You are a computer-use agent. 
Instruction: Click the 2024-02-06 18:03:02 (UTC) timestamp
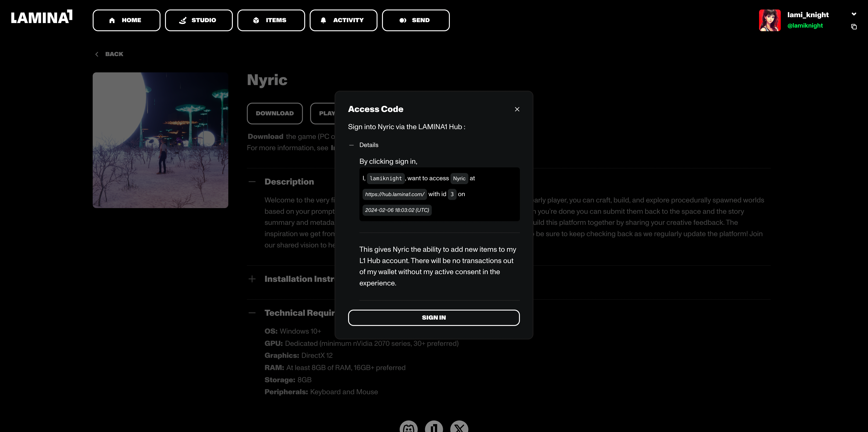coord(397,210)
